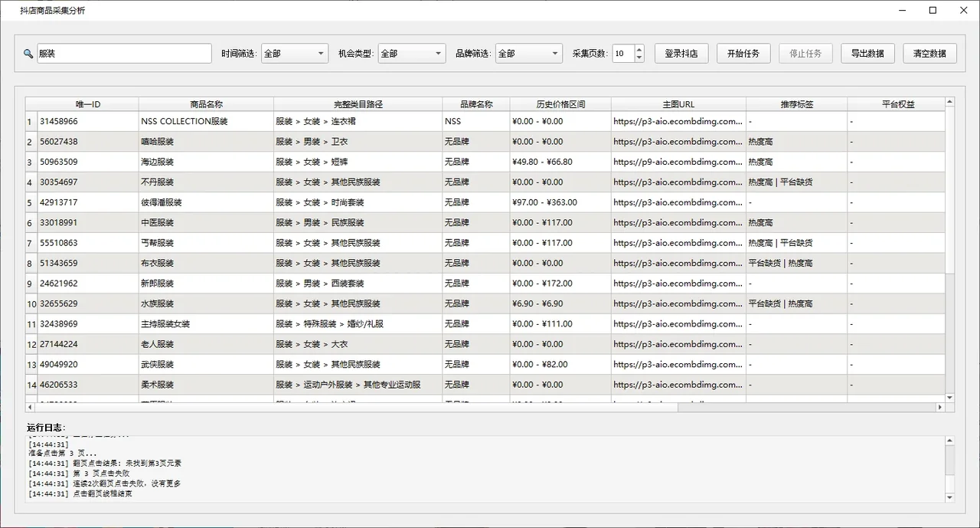Focus the keyword field containing 服装
Viewport: 980px width, 528px height.
point(124,54)
